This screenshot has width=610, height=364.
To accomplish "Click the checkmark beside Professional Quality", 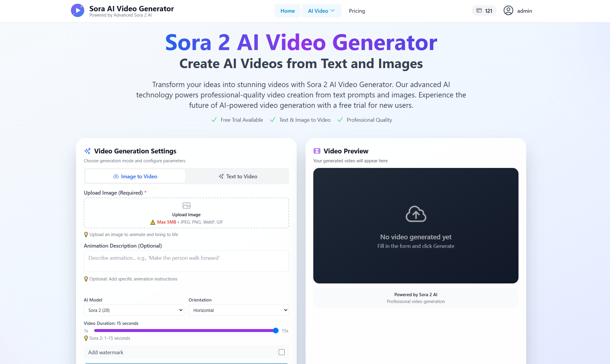I will click(340, 120).
